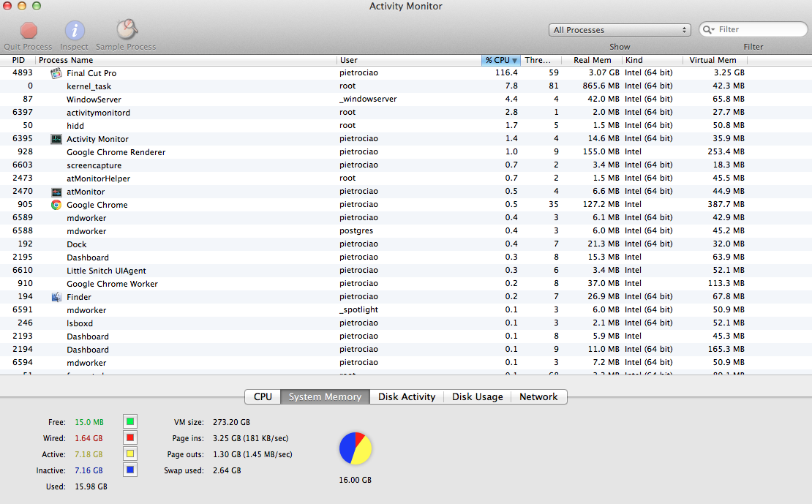Sort by Virtual Mem column header
The height and width of the screenshot is (504, 812).
715,60
